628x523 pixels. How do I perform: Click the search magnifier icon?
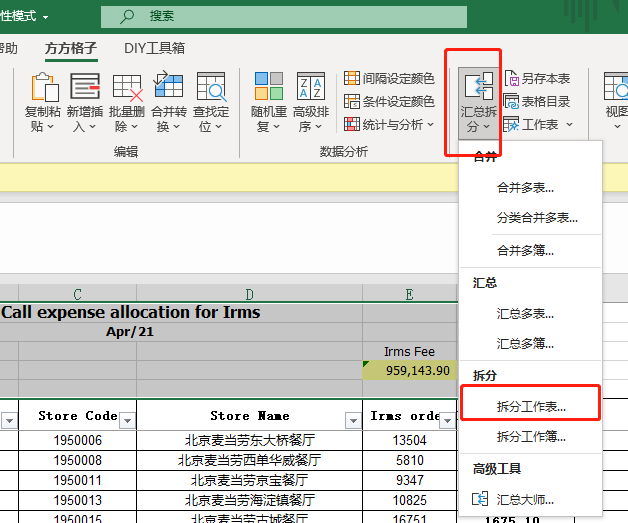127,16
